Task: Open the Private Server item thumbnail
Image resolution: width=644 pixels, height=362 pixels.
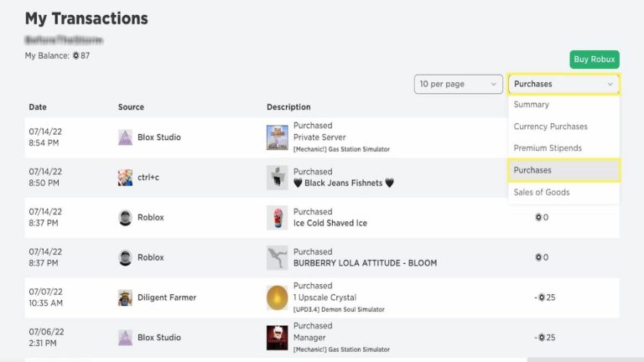Action: pyautogui.click(x=277, y=137)
